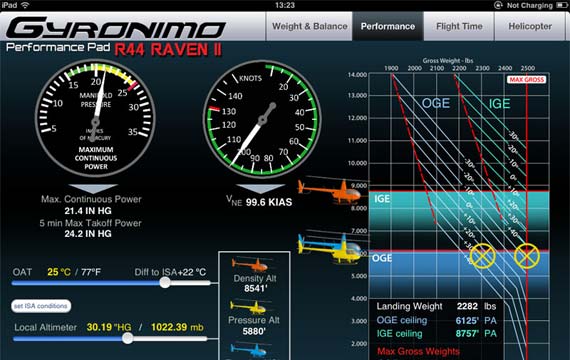The width and height of the screenshot is (570, 360).
Task: Switch to the Flight Time tab
Action: [459, 26]
